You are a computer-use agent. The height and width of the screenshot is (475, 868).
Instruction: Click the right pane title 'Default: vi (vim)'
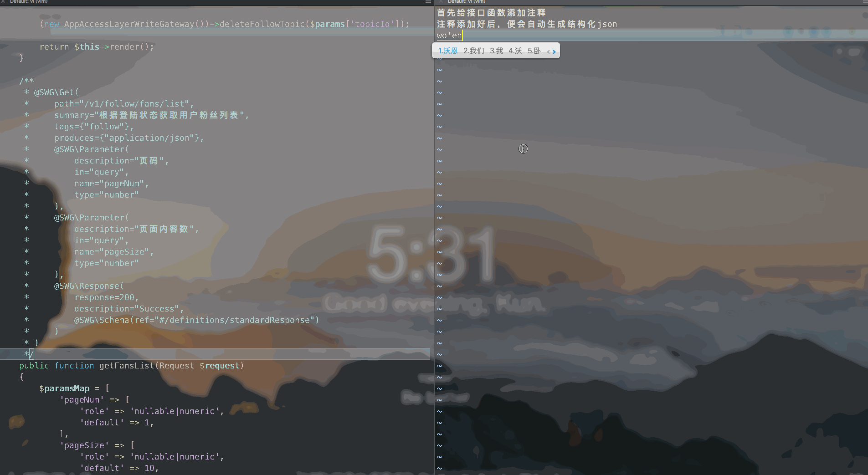click(467, 2)
